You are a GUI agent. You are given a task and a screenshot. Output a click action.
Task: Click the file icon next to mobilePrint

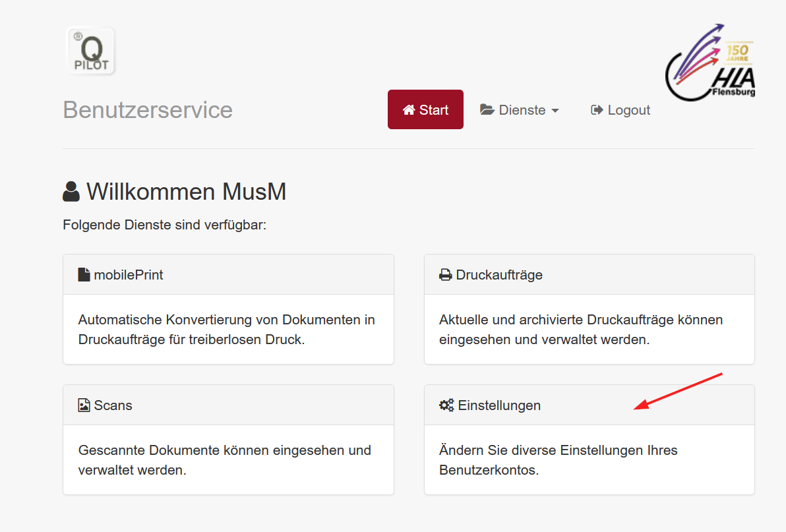[x=84, y=275]
